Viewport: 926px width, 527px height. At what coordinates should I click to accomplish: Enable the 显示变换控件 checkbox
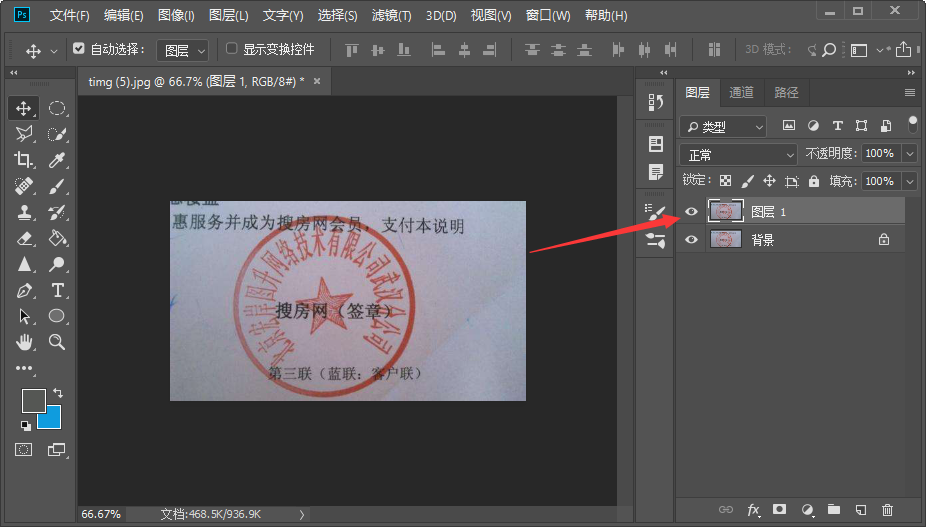[x=232, y=48]
